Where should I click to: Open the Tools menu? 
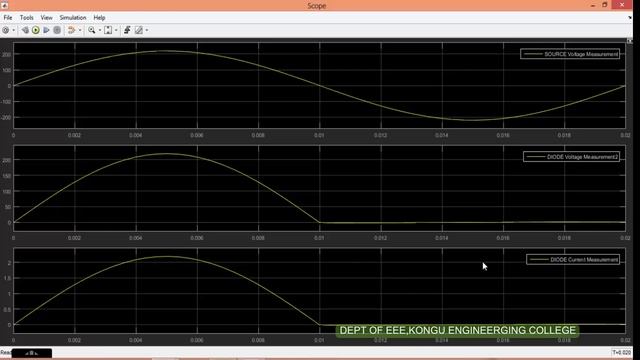(27, 18)
